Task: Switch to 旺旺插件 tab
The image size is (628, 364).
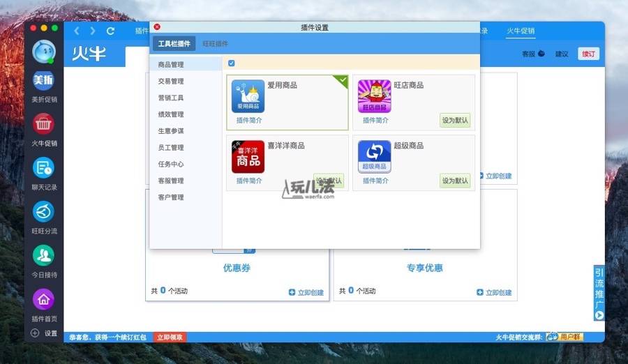Action: pyautogui.click(x=216, y=44)
